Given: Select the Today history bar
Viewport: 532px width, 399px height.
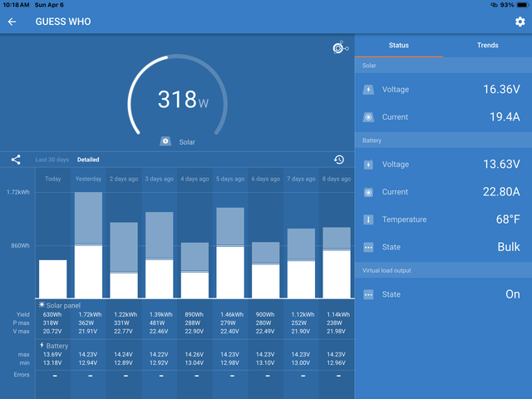Looking at the screenshot, I should point(53,279).
